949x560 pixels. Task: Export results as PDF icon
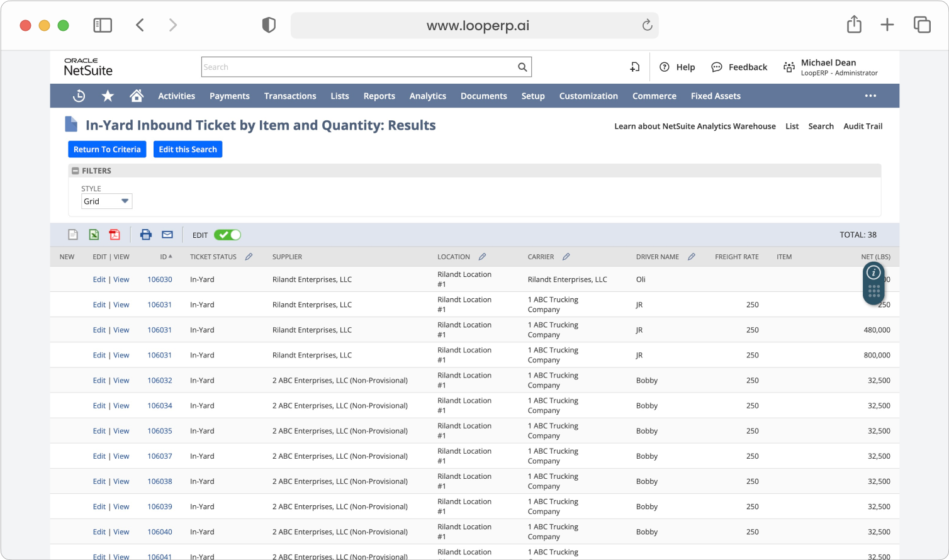pyautogui.click(x=115, y=235)
